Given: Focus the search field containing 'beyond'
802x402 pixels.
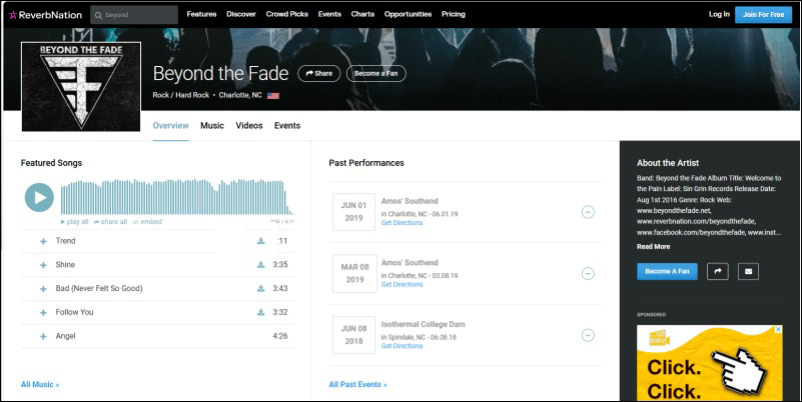Looking at the screenshot, I should point(134,15).
